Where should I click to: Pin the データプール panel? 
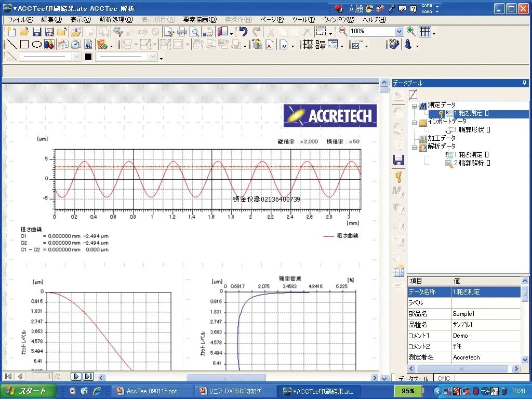tap(524, 83)
